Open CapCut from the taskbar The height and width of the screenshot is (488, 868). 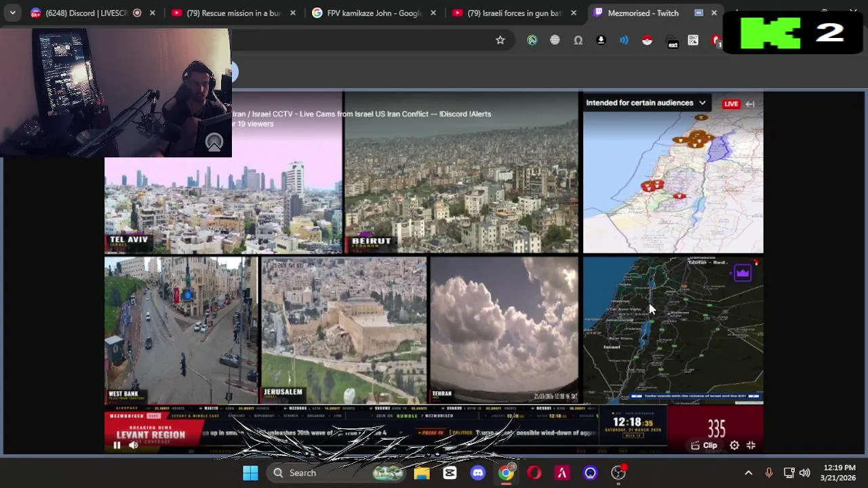pyautogui.click(x=450, y=472)
